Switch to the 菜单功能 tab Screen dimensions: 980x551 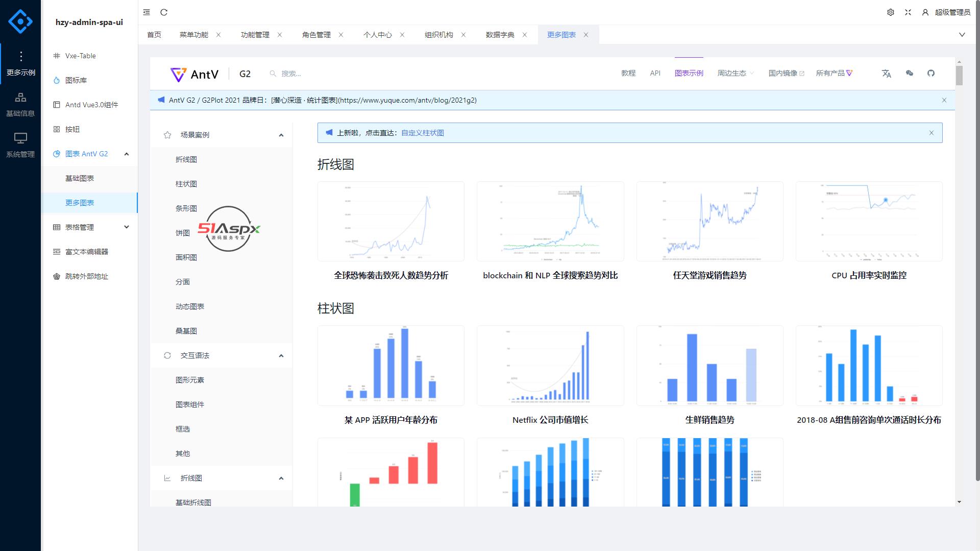(194, 35)
